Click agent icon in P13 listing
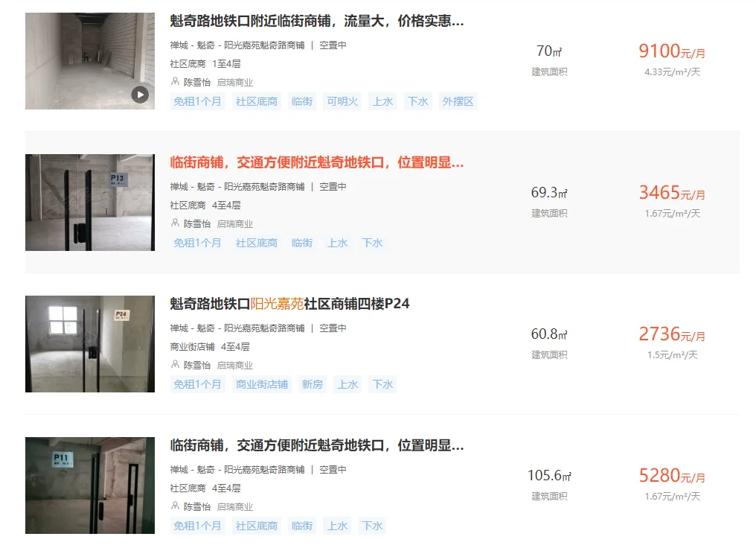 175,223
